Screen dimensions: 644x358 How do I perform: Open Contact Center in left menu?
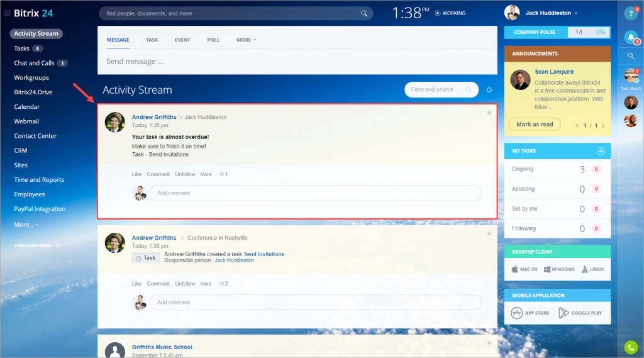point(35,136)
